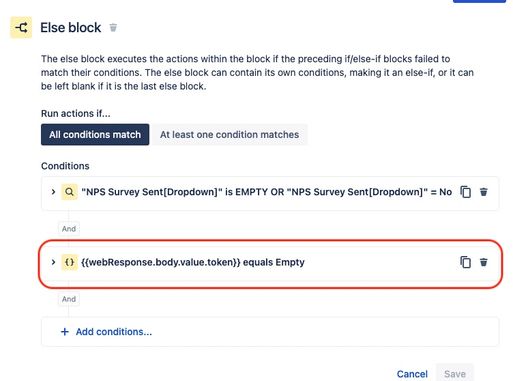The height and width of the screenshot is (381, 513).
Task: Click the smart value braces icon
Action: (69, 262)
